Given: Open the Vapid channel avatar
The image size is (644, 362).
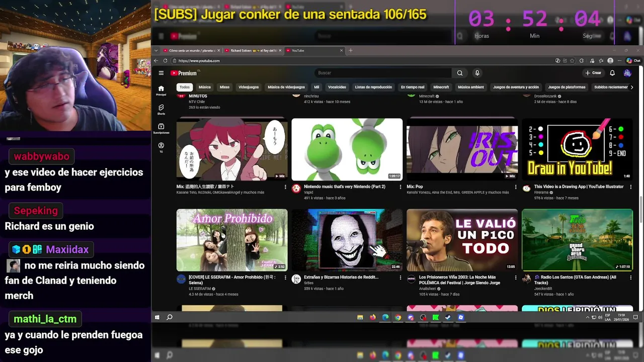Looking at the screenshot, I should (296, 188).
